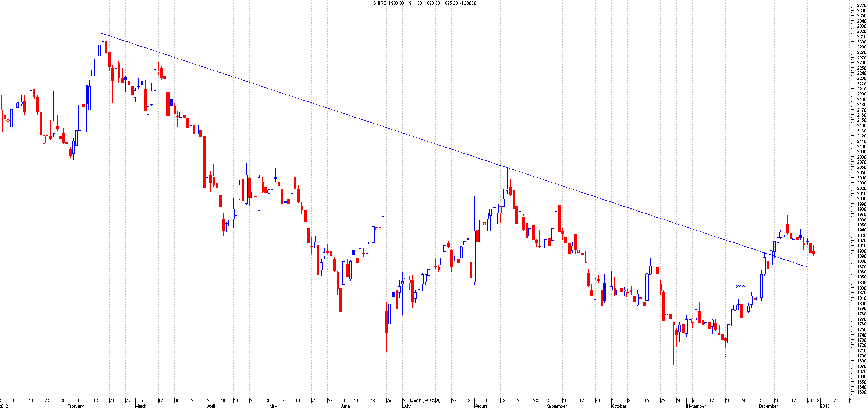Viewport: 868px width, 408px height.
Task: Click the 1630 price axis label
Action: [x=861, y=392]
